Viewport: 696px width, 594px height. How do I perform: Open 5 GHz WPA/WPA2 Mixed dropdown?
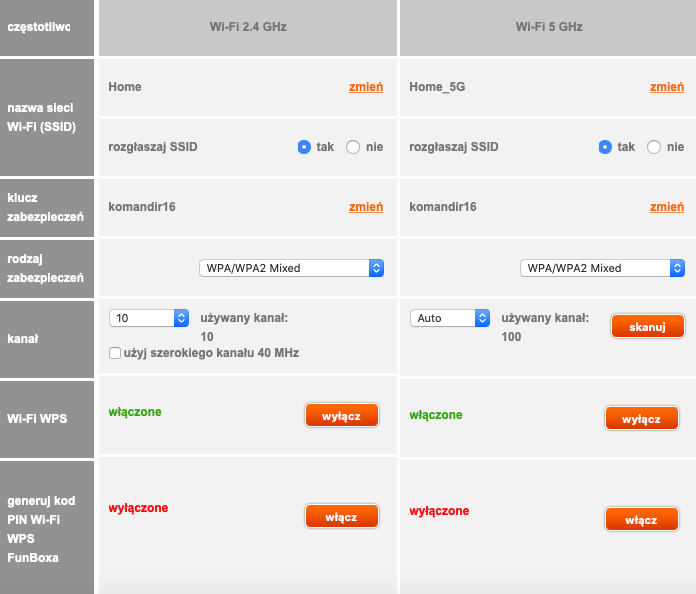(x=602, y=268)
